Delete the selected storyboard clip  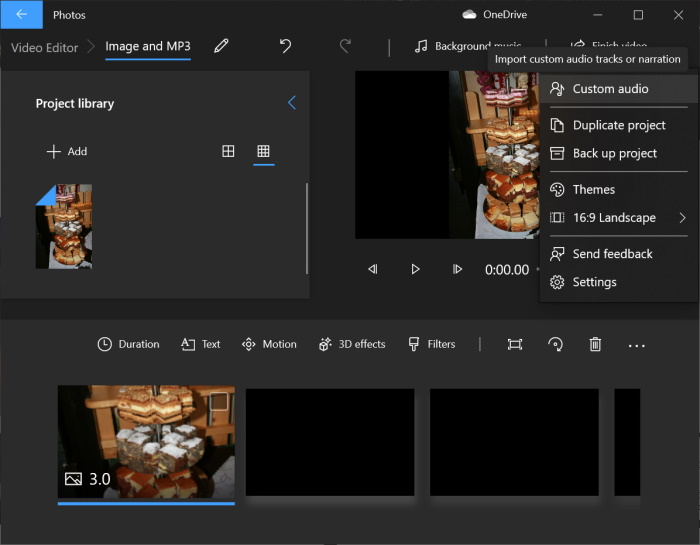595,344
